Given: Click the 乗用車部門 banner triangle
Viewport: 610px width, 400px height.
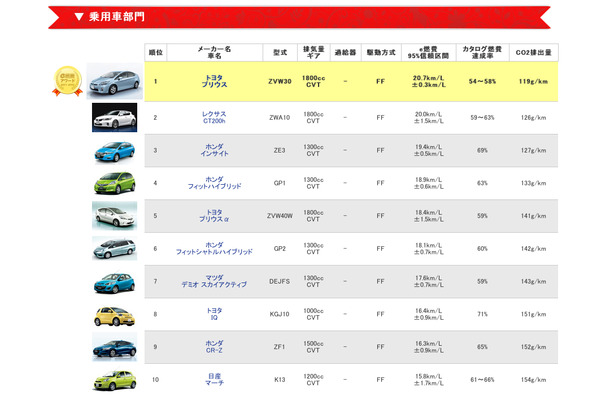Looking at the screenshot, I should 79,17.
